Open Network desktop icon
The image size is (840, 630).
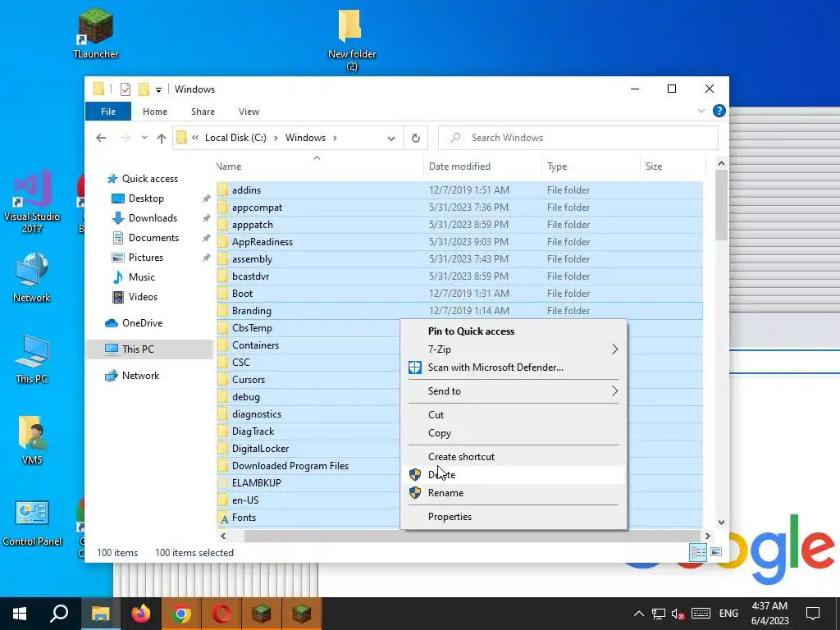tap(32, 277)
